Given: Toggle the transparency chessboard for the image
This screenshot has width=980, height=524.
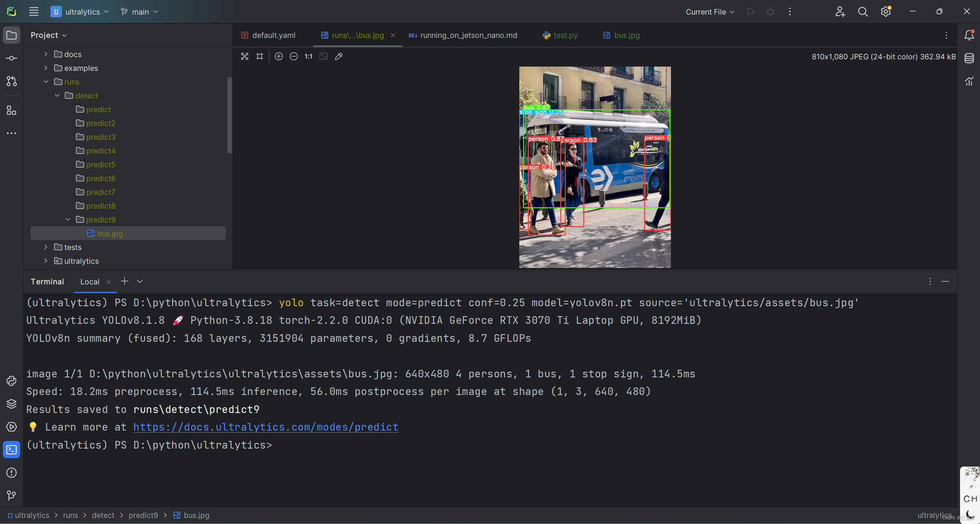Looking at the screenshot, I should (x=245, y=56).
